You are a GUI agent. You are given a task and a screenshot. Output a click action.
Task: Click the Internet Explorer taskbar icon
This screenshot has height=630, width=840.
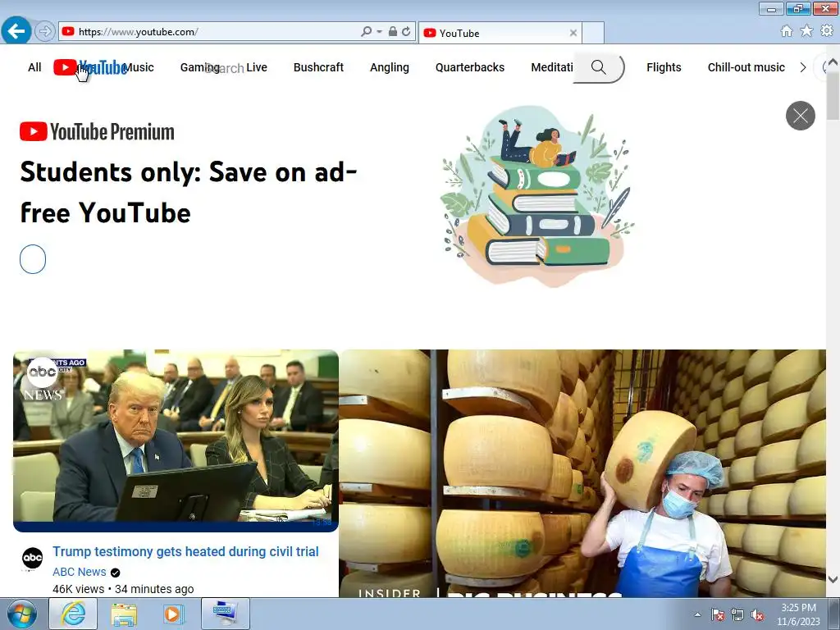point(73,614)
